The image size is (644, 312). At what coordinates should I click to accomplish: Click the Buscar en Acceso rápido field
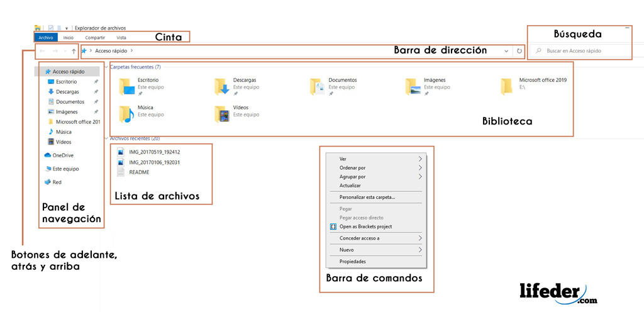[x=582, y=50]
